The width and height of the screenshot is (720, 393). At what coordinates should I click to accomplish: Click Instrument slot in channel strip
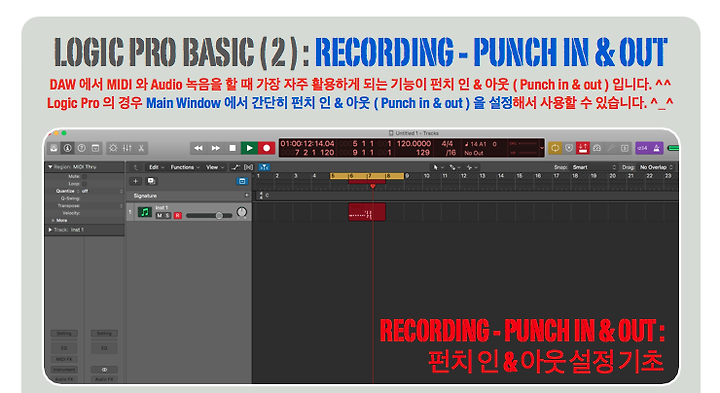click(x=64, y=370)
